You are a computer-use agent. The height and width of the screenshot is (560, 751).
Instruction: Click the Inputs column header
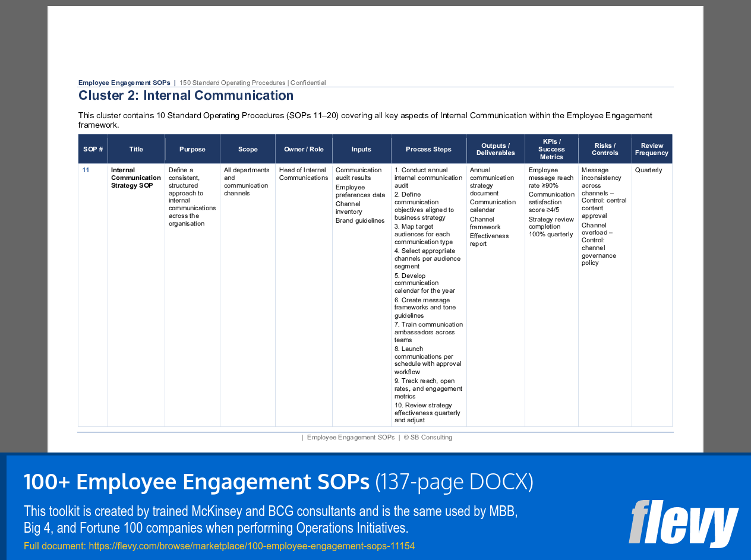coord(361,149)
